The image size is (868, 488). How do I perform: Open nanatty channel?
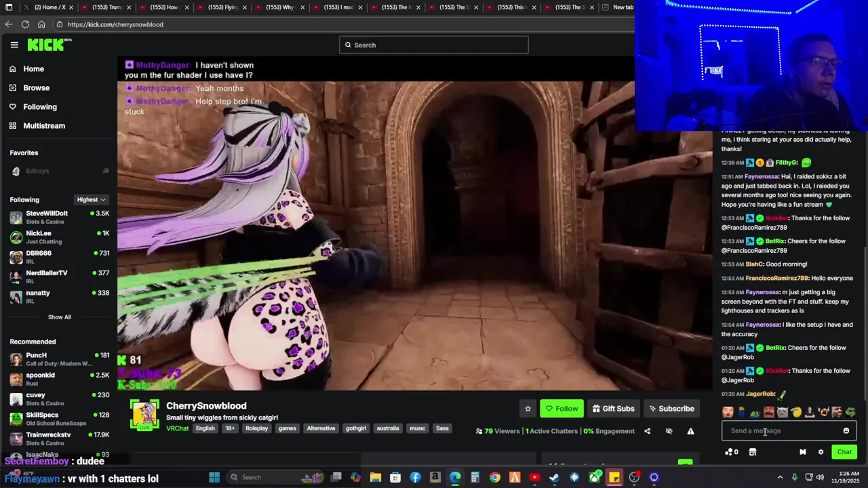[x=59, y=296]
